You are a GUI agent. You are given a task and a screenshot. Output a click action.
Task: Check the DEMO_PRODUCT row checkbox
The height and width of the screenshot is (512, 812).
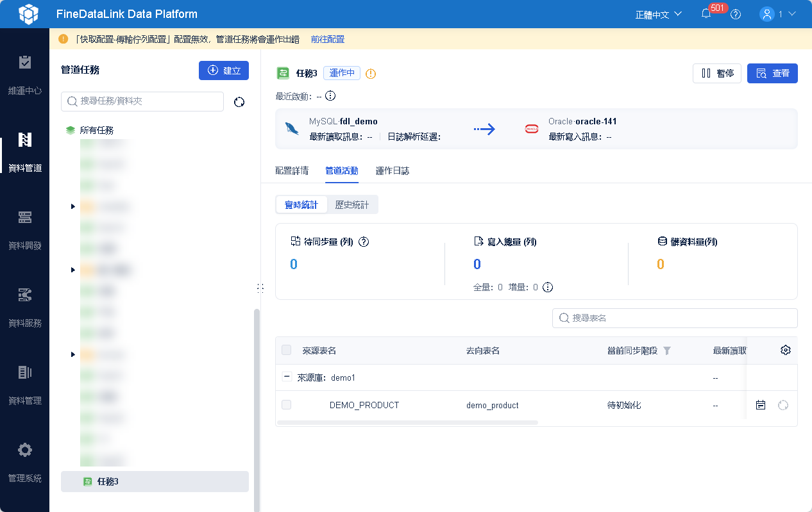(286, 404)
